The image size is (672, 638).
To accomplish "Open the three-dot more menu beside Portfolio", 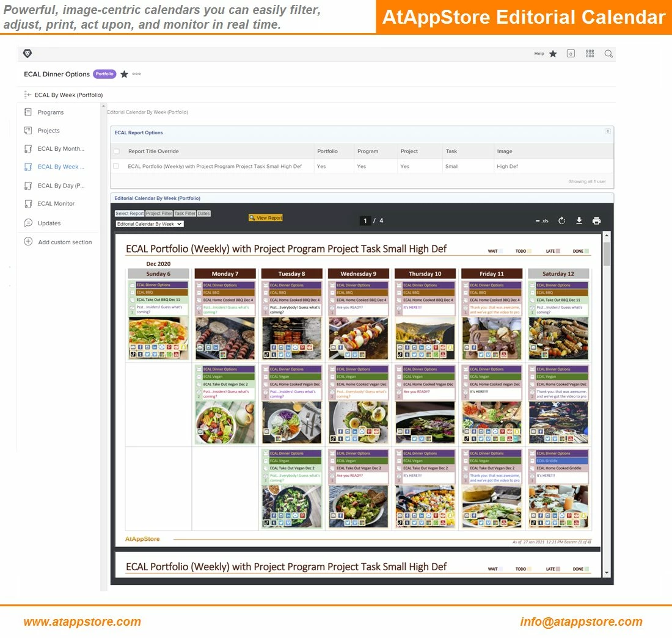I will (136, 74).
